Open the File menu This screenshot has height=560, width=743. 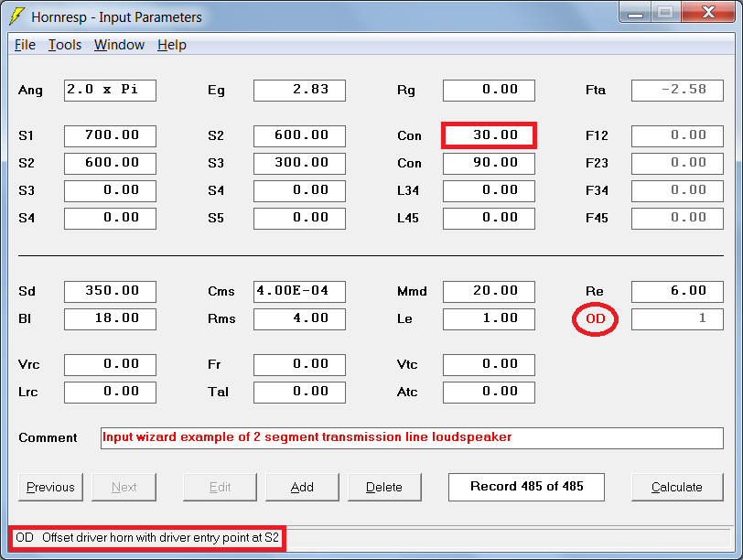point(25,45)
